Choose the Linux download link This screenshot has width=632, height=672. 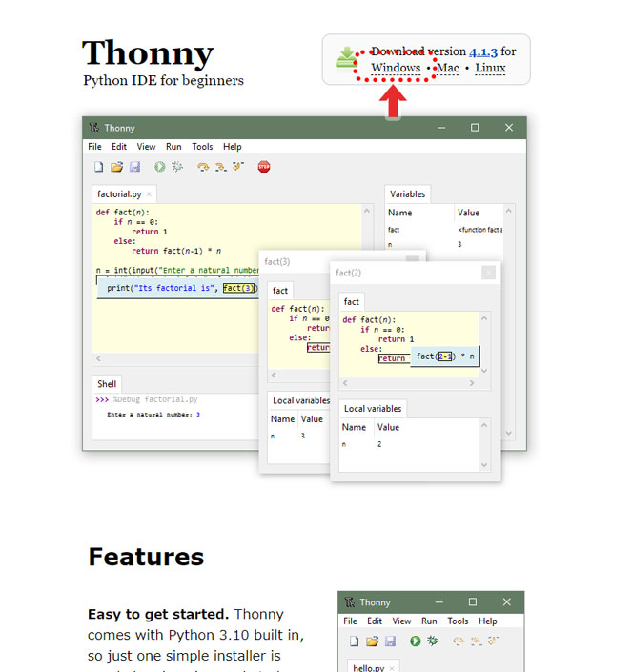point(490,68)
